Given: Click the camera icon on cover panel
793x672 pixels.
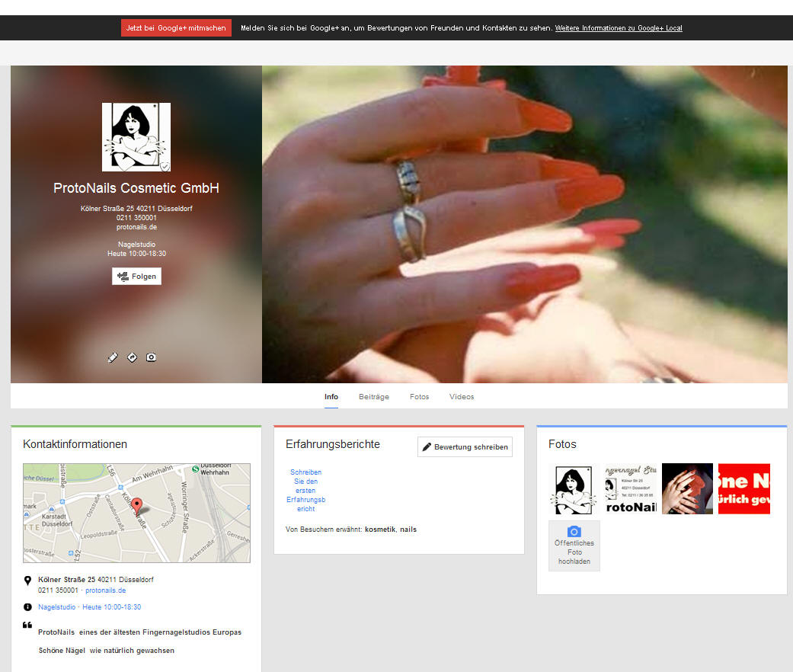Looking at the screenshot, I should tap(152, 357).
